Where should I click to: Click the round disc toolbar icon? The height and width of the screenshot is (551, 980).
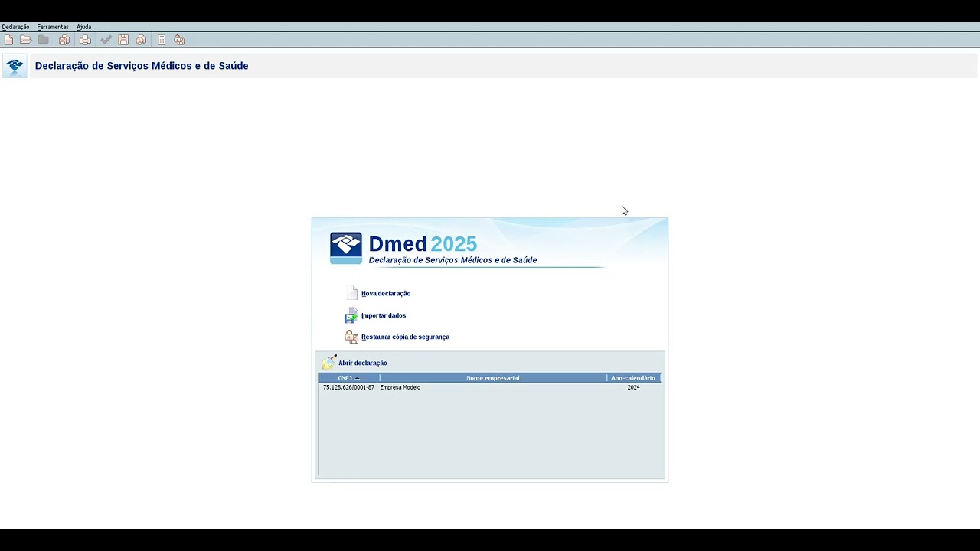141,40
